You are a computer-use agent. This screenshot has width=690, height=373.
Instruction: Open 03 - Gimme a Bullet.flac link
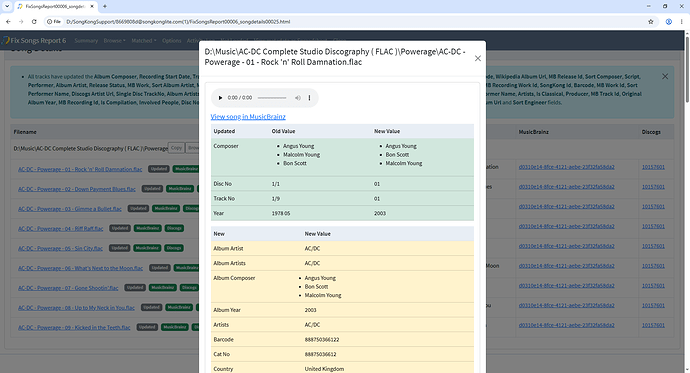pyautogui.click(x=70, y=209)
